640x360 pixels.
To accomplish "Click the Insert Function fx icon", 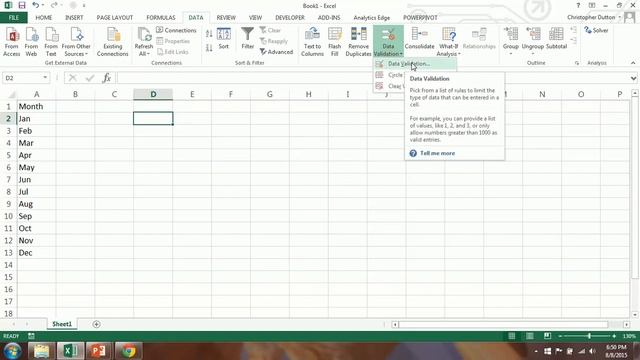I will [107, 78].
